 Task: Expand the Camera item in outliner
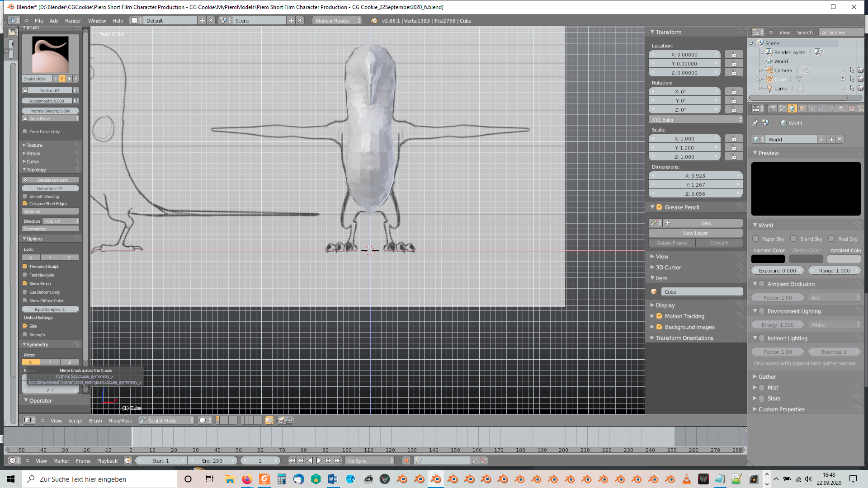coord(760,70)
